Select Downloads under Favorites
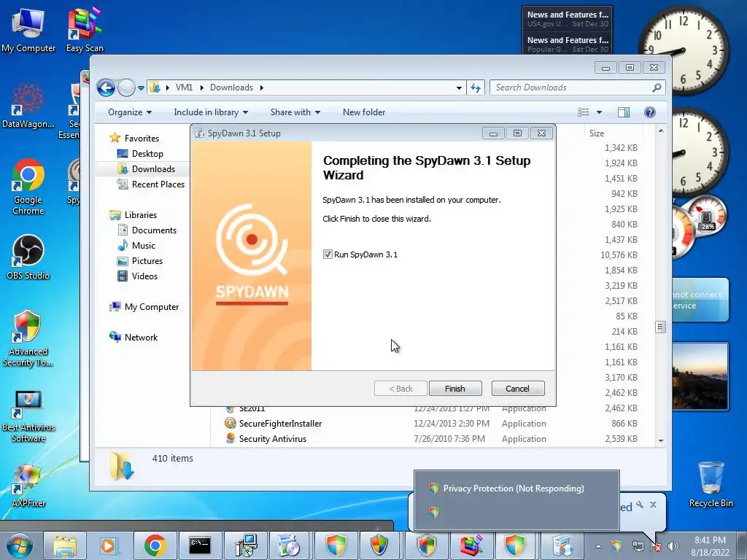 click(x=153, y=169)
